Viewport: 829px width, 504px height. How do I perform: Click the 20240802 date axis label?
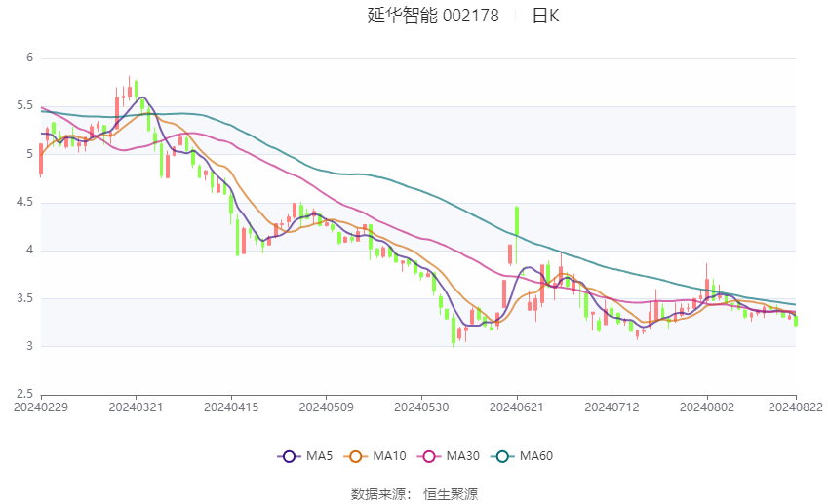tap(707, 407)
